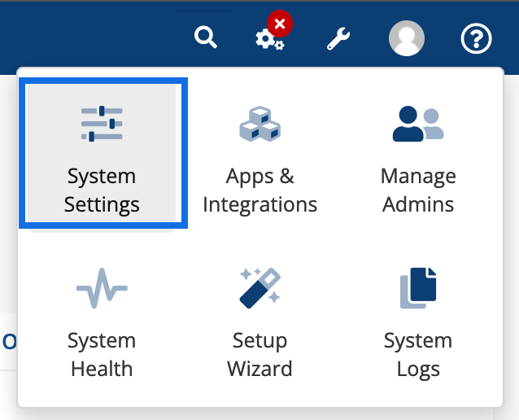The height and width of the screenshot is (420, 519).
Task: Click the red error badge on gears
Action: click(x=280, y=24)
